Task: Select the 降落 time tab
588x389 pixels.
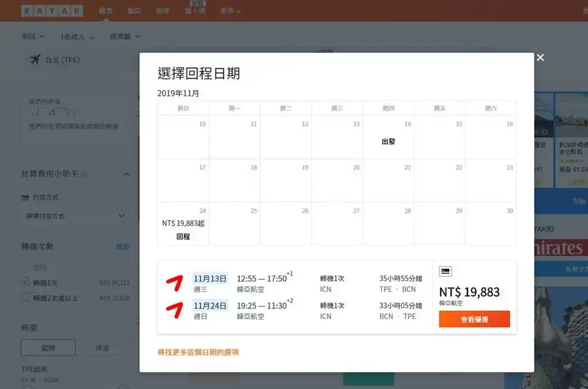Action: [102, 348]
